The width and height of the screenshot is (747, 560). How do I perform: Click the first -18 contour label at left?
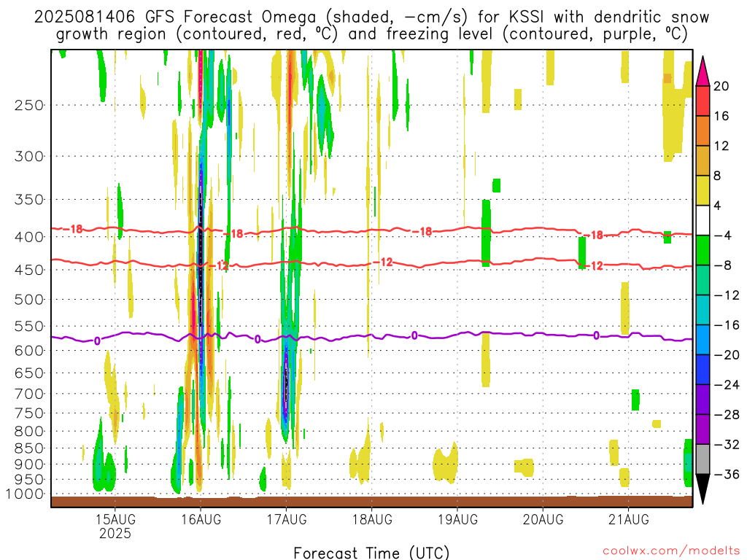(x=74, y=230)
